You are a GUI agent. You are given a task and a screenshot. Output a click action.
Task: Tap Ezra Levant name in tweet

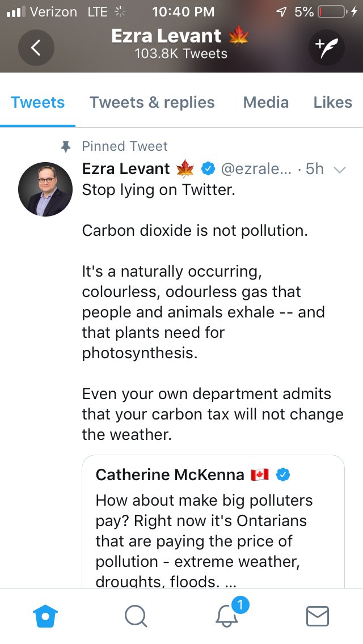[126, 169]
